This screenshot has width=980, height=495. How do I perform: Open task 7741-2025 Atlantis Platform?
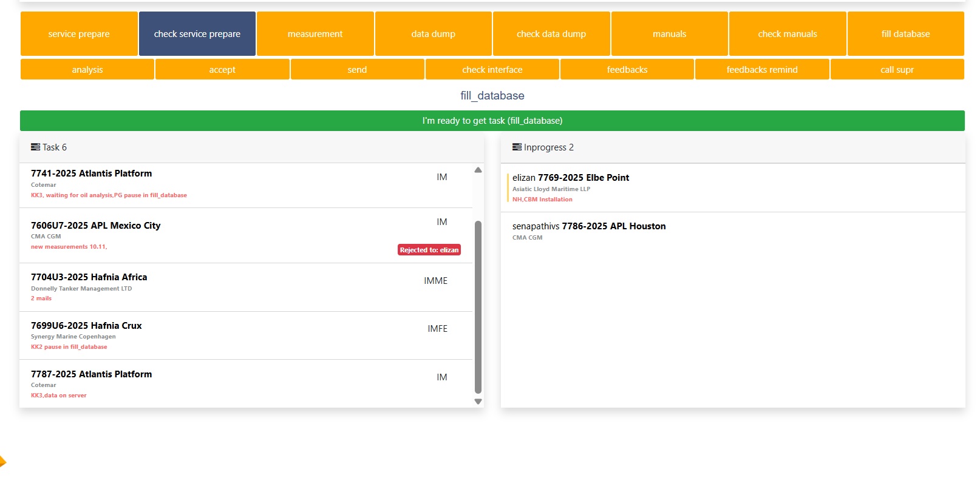[x=92, y=173]
